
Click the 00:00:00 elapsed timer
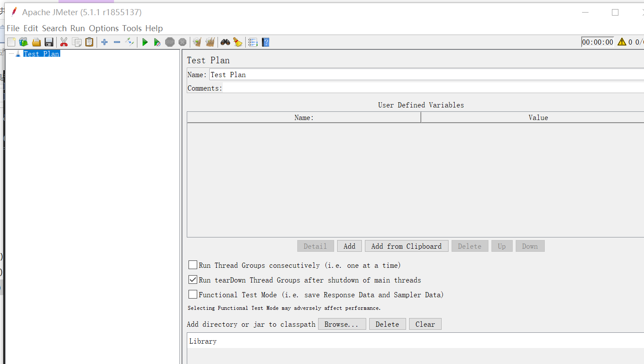click(598, 42)
